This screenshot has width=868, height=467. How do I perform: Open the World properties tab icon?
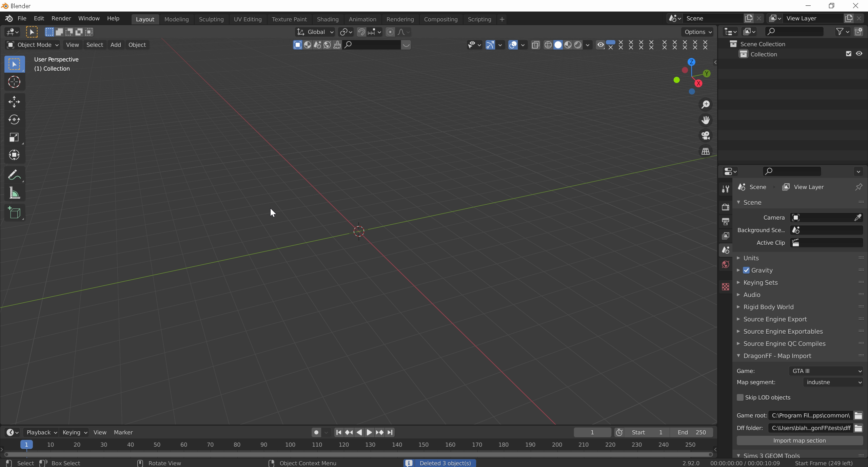tap(726, 264)
